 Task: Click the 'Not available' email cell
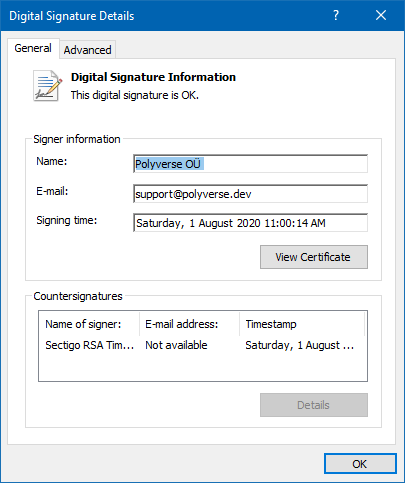click(x=176, y=345)
